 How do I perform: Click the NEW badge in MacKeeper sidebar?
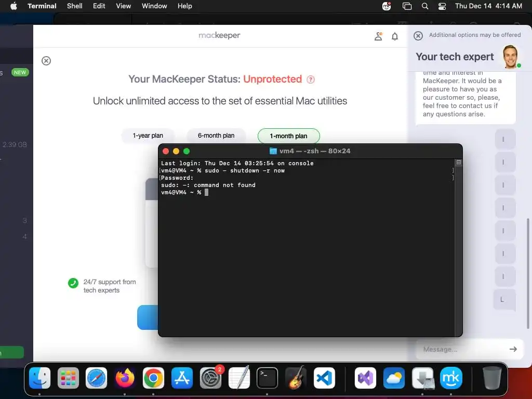(20, 72)
